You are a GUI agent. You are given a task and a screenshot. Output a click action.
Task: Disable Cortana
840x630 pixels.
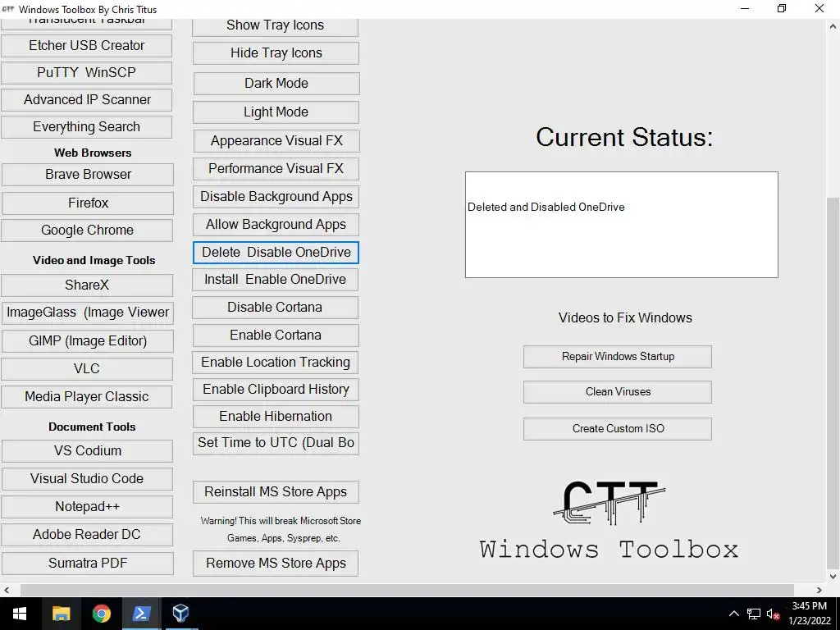point(276,308)
